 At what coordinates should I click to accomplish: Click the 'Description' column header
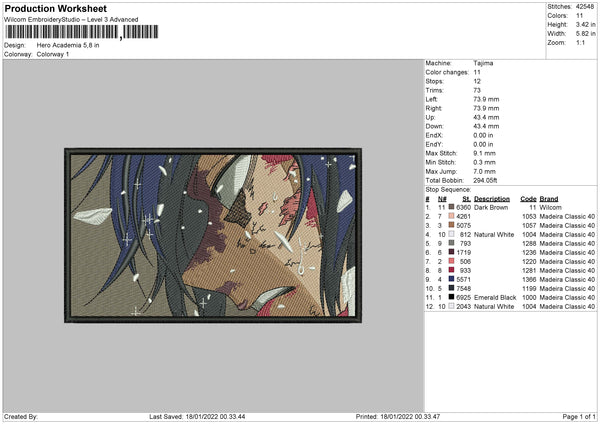[492, 199]
